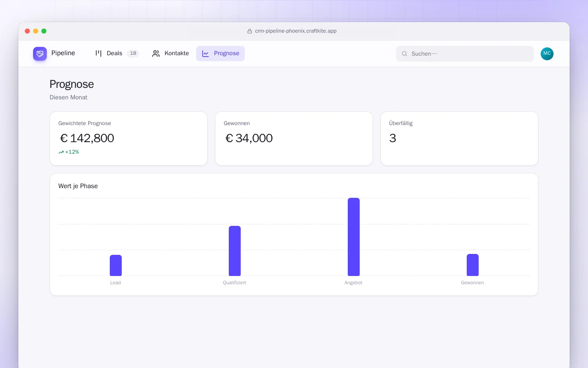Click the Prognose line chart icon
The width and height of the screenshot is (588, 368).
pos(205,53)
